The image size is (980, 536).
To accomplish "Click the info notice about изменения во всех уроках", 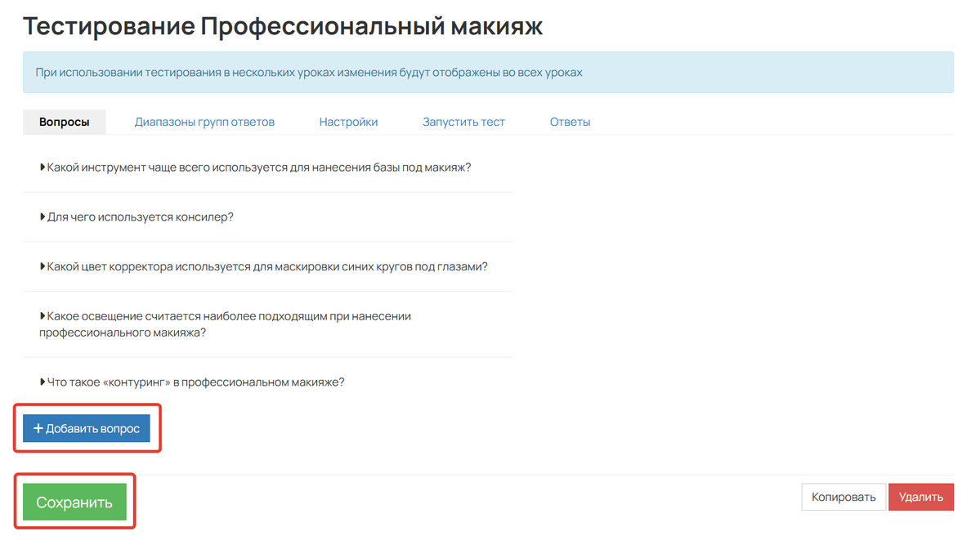I will pos(488,73).
